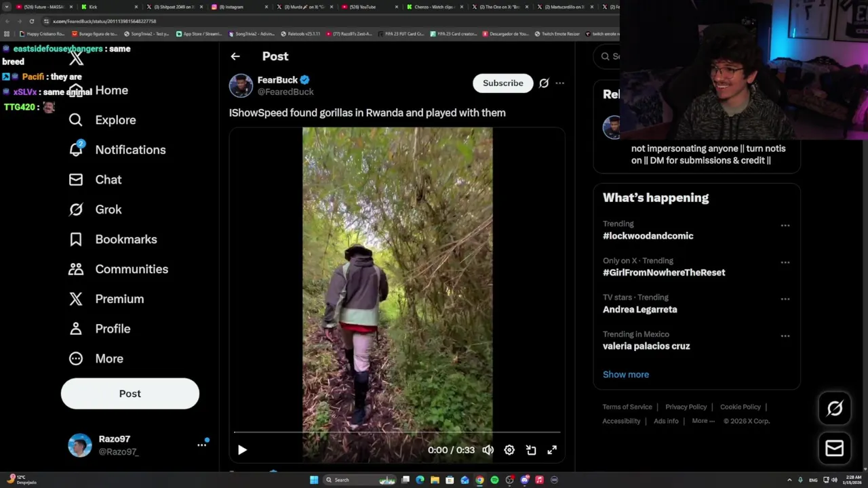Open Razo97 account switcher menu
Screen dimensions: 868x488
(201, 445)
